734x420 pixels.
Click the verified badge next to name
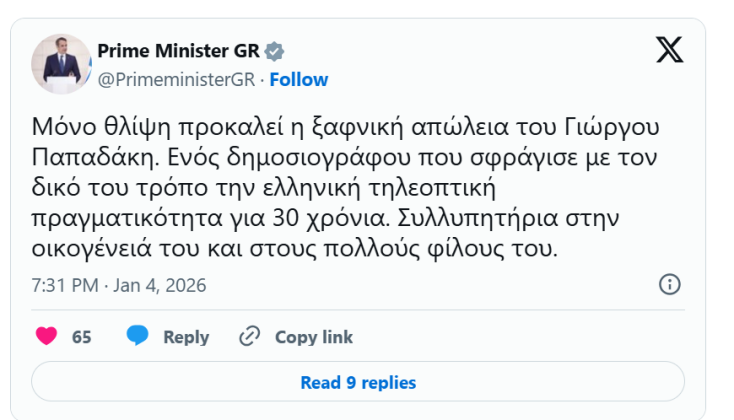pos(274,52)
